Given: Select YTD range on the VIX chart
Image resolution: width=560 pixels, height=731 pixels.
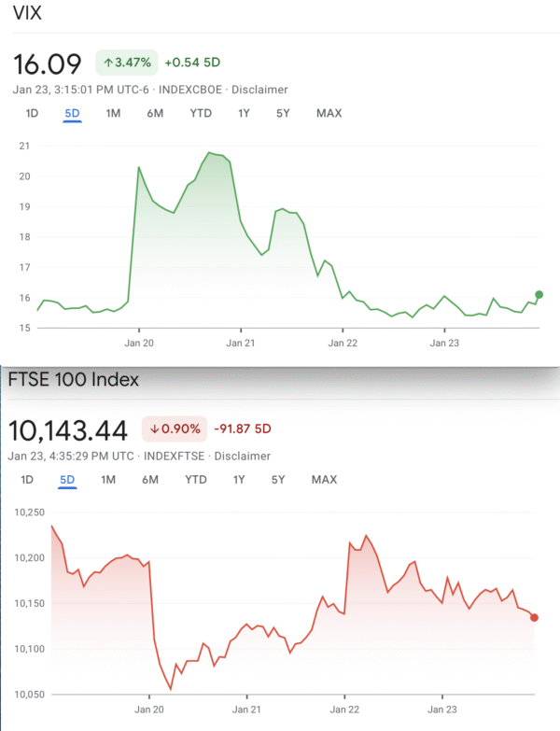Looking at the screenshot, I should point(201,113).
